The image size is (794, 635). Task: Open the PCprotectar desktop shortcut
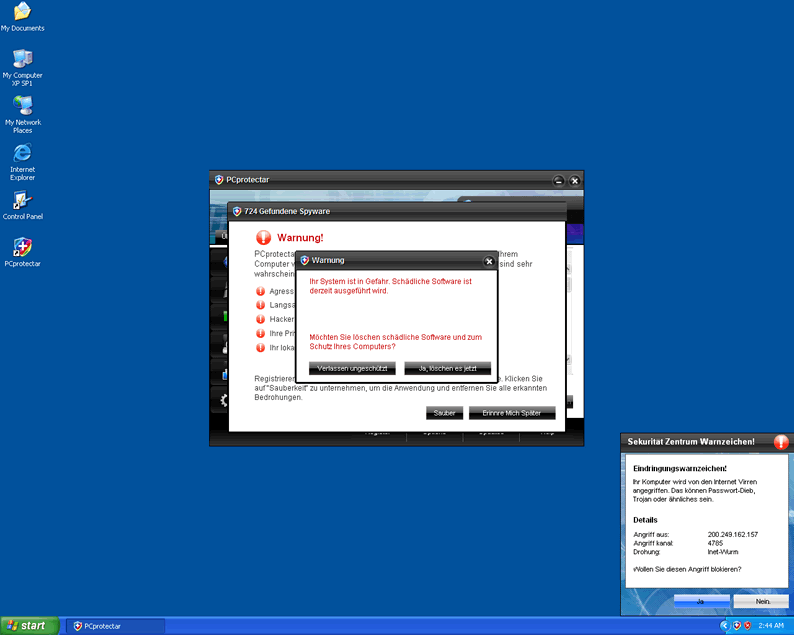click(22, 248)
